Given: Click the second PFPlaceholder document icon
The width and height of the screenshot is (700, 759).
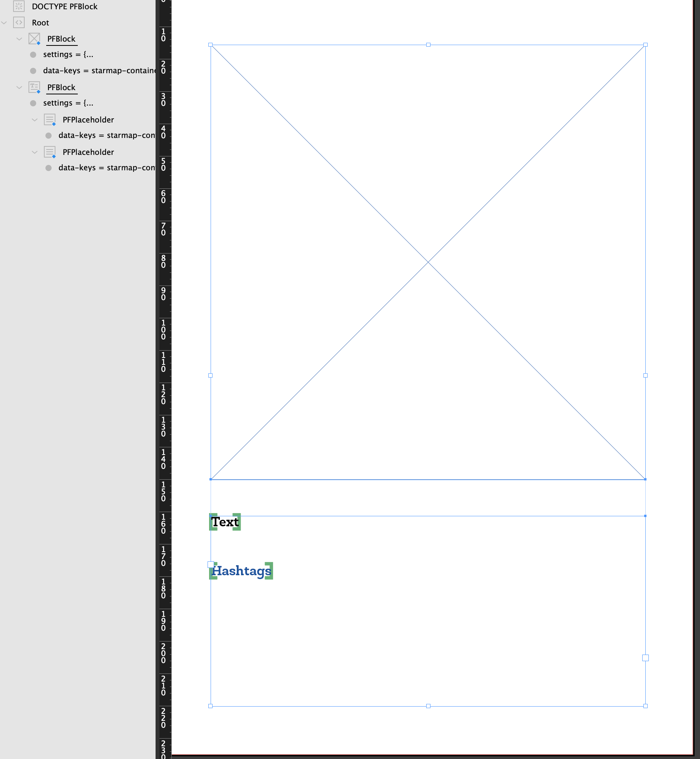Looking at the screenshot, I should (x=50, y=152).
